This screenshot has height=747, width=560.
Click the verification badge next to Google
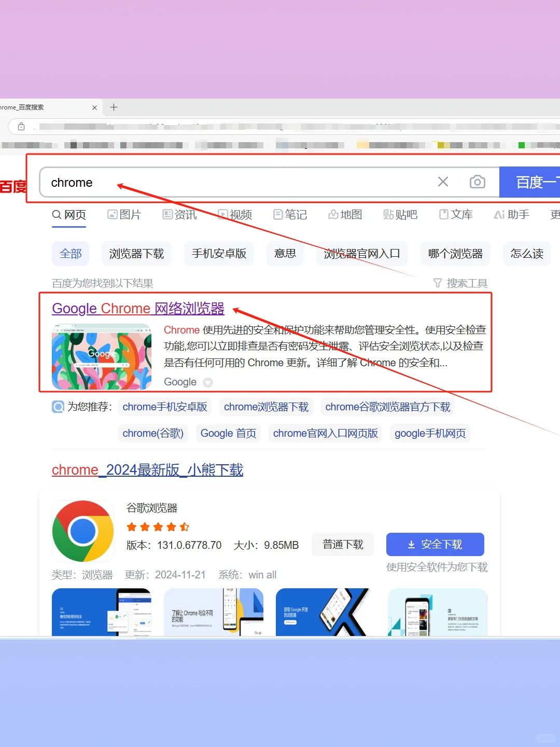coord(207,382)
